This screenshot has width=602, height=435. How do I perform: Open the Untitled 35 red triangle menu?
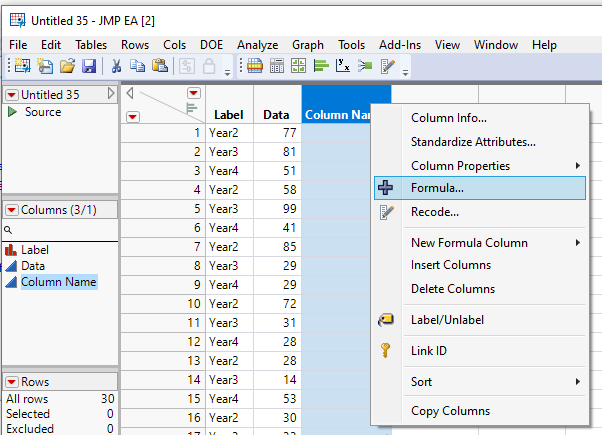point(12,95)
